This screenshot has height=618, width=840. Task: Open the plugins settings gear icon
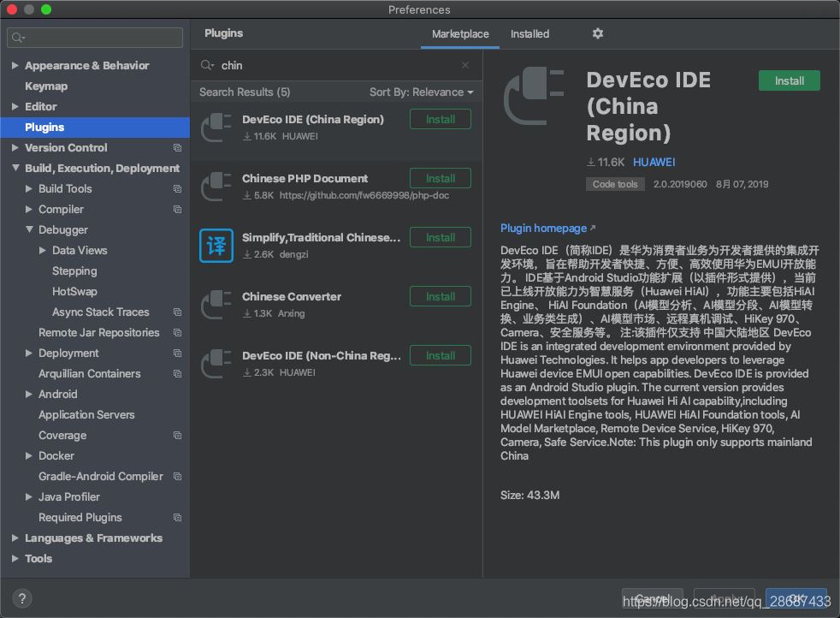(597, 33)
